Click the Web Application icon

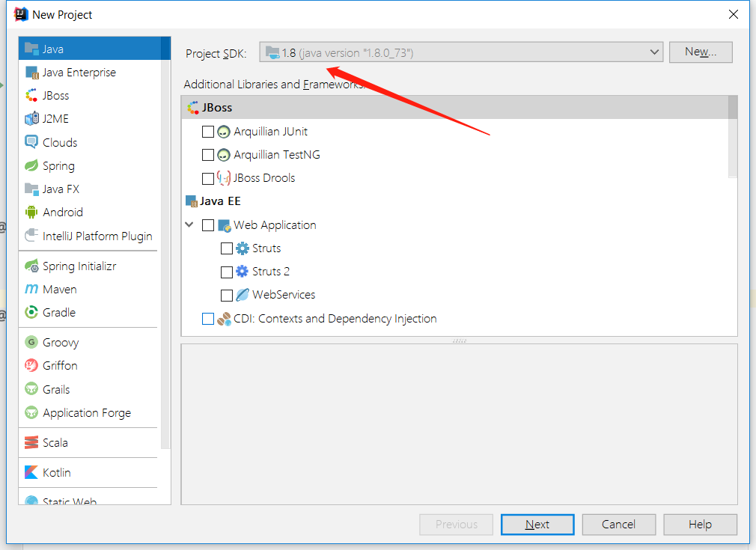tap(225, 225)
